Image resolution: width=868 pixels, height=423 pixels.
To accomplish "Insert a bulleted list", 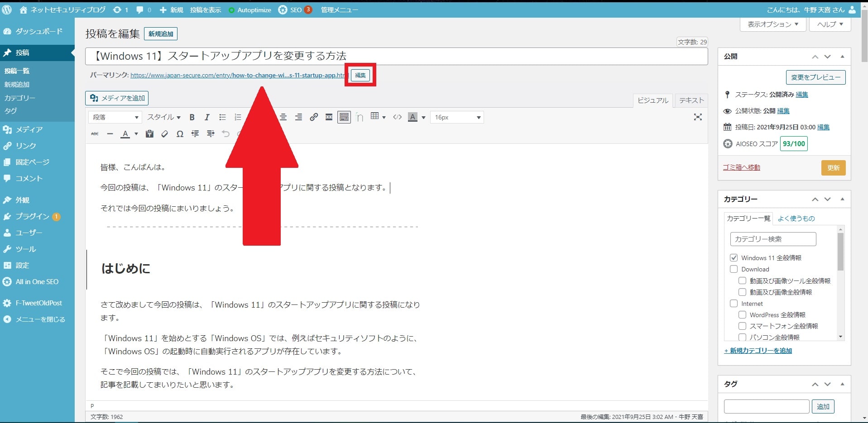I will (x=222, y=117).
